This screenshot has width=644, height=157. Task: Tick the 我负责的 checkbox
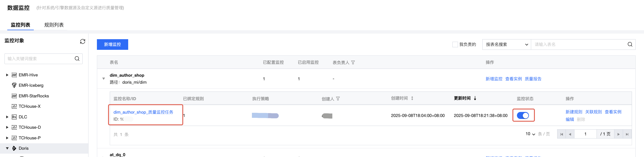coord(455,44)
